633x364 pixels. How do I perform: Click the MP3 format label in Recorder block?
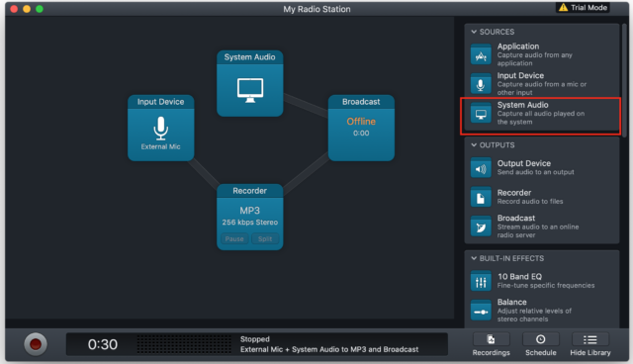pos(250,211)
